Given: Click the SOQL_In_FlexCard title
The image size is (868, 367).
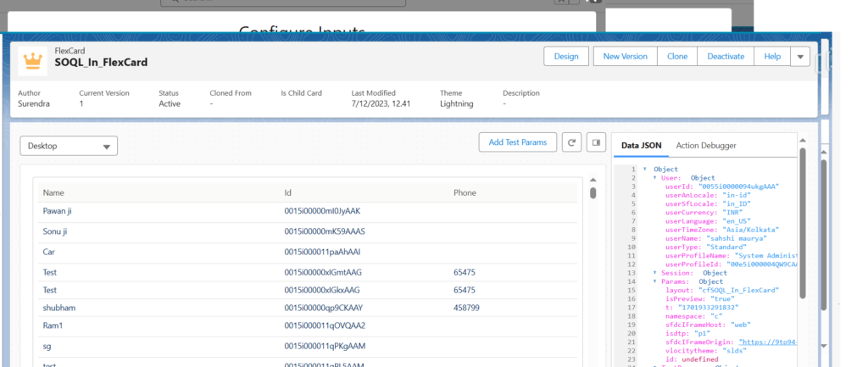Looking at the screenshot, I should coord(101,63).
